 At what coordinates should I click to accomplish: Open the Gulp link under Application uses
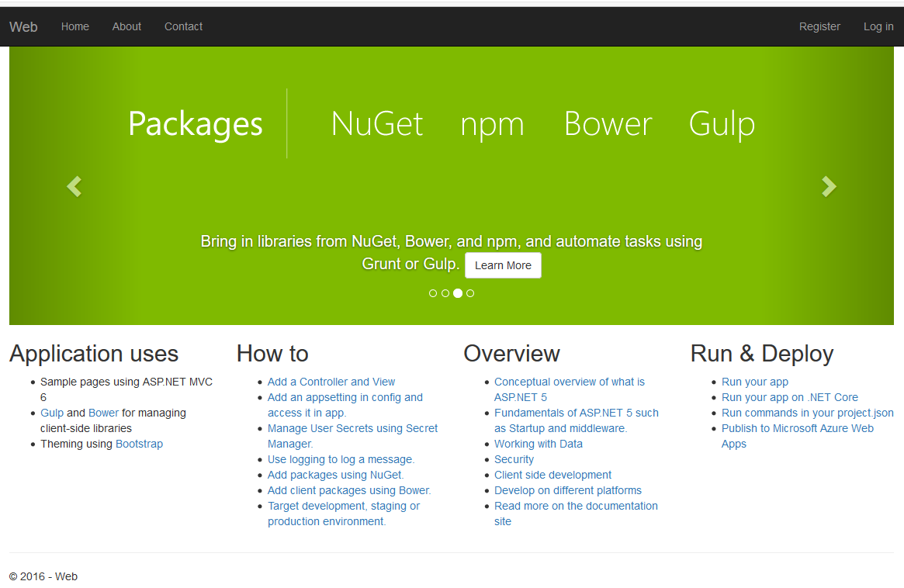[x=52, y=413]
